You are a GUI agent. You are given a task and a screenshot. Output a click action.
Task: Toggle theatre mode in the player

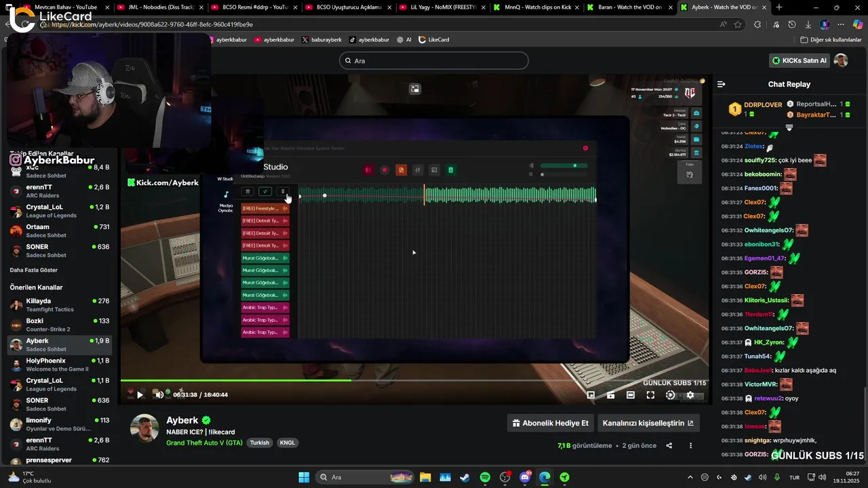click(631, 395)
